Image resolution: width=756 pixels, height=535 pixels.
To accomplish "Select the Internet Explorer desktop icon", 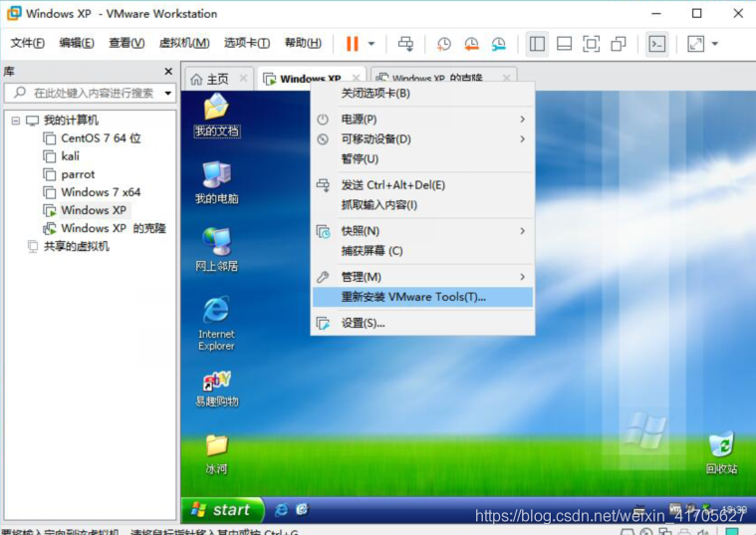I will 216,323.
